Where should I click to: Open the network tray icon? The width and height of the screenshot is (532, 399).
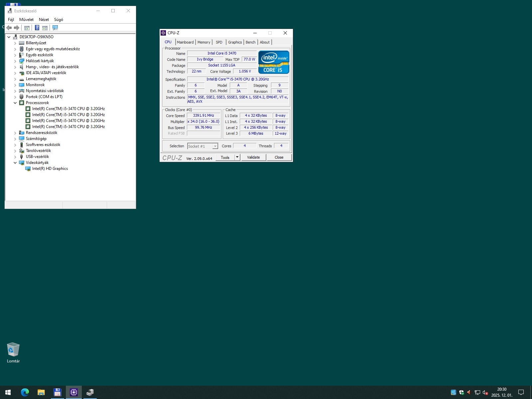pos(477,392)
